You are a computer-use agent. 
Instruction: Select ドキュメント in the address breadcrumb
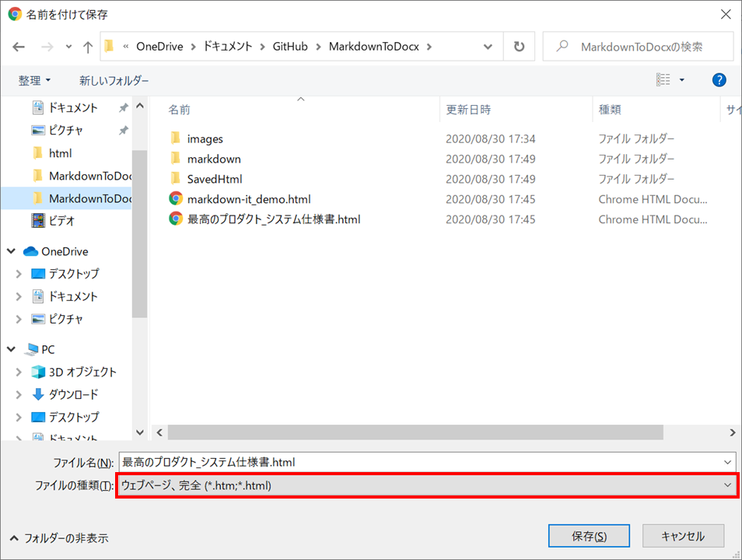(x=228, y=47)
